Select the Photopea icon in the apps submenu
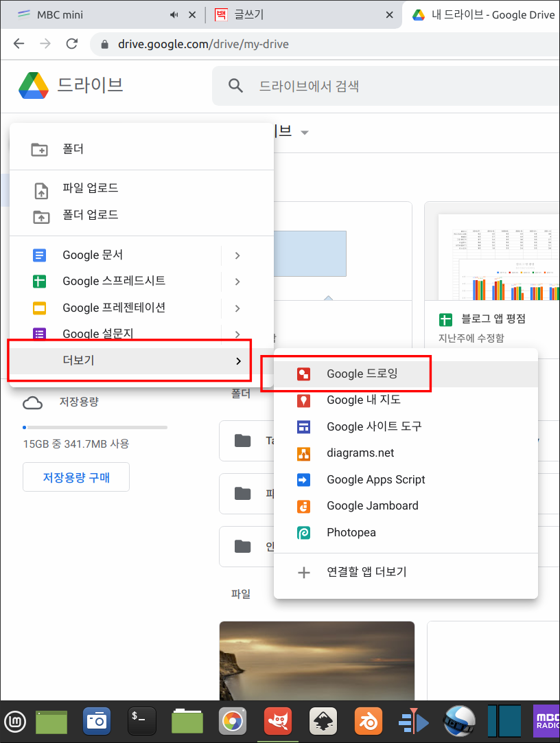 [303, 532]
